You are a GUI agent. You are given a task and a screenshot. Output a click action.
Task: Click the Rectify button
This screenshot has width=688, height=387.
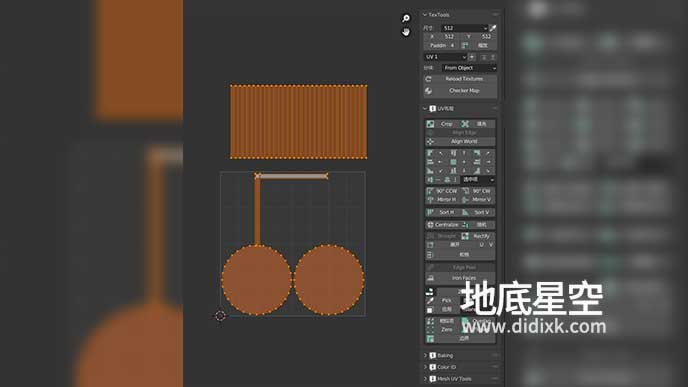(x=478, y=236)
